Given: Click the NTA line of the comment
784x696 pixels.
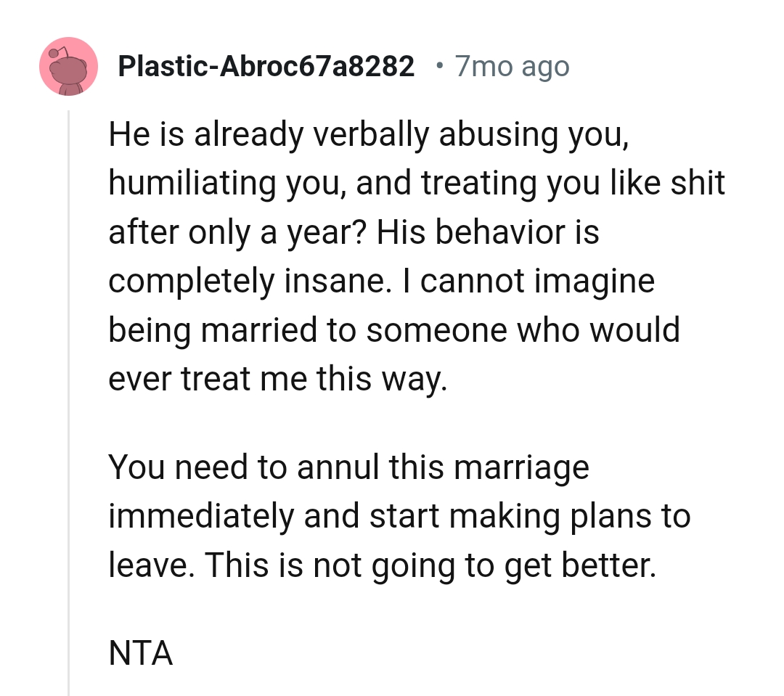Looking at the screenshot, I should (x=141, y=653).
